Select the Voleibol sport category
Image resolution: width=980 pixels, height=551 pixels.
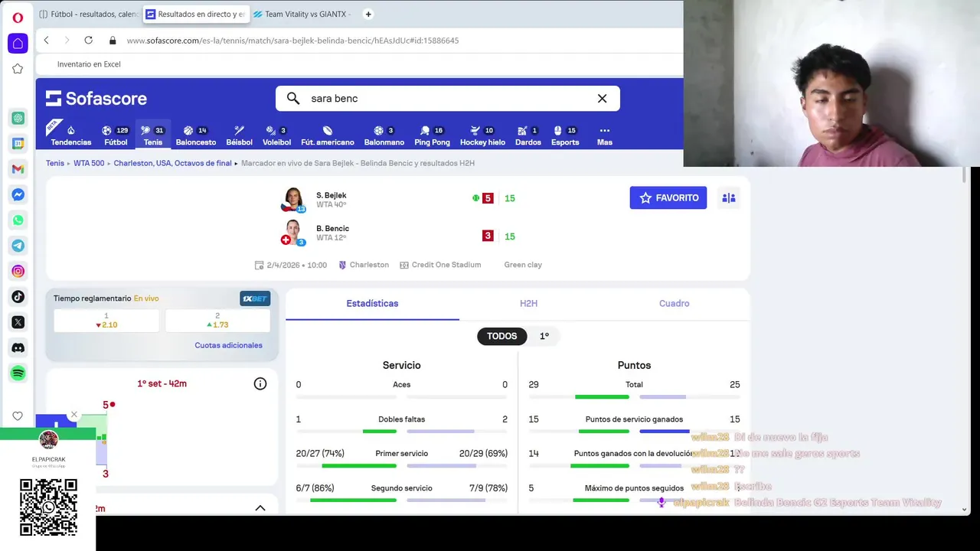pos(276,135)
